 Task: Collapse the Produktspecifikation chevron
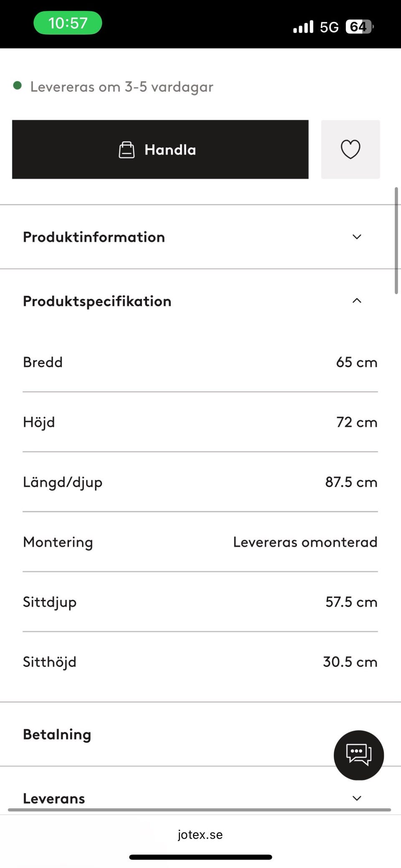[357, 301]
